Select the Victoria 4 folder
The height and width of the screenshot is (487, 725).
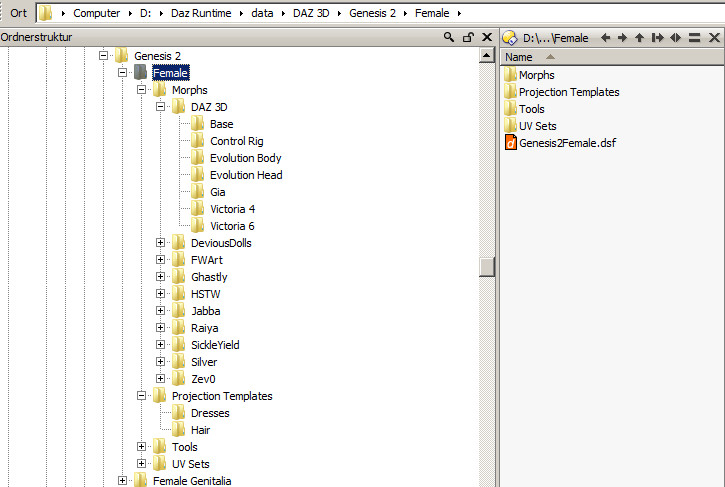tap(233, 209)
